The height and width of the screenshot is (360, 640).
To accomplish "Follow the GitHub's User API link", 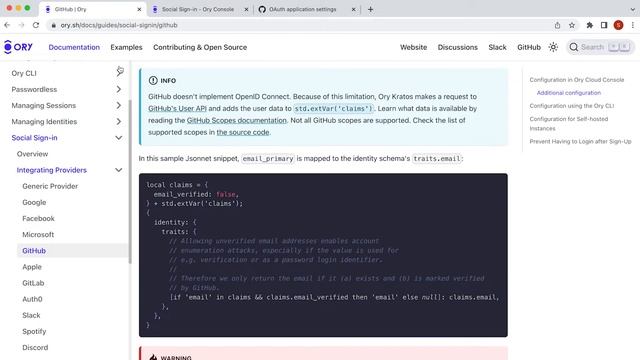I will [x=177, y=109].
